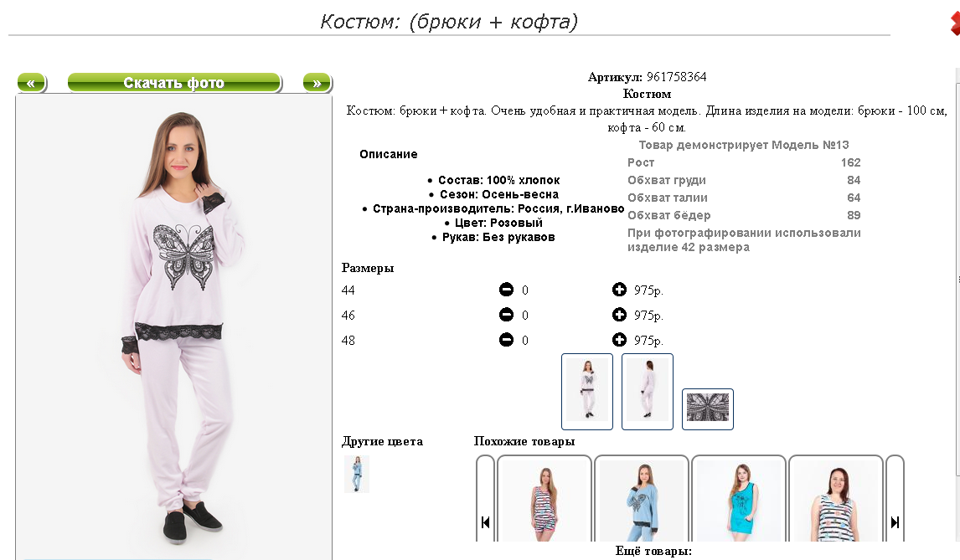Screen dimensions: 960x560
Task: Go to previous photo with « button
Action: pos(31,83)
